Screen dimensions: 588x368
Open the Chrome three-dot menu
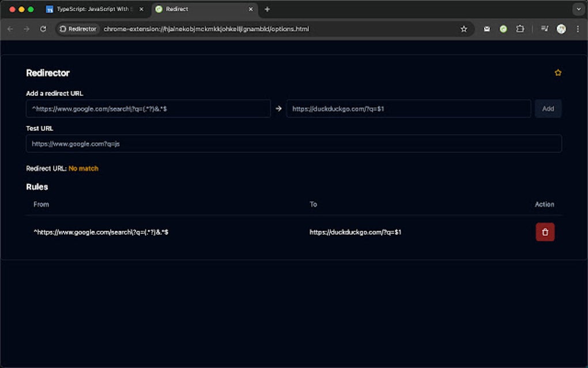click(578, 28)
